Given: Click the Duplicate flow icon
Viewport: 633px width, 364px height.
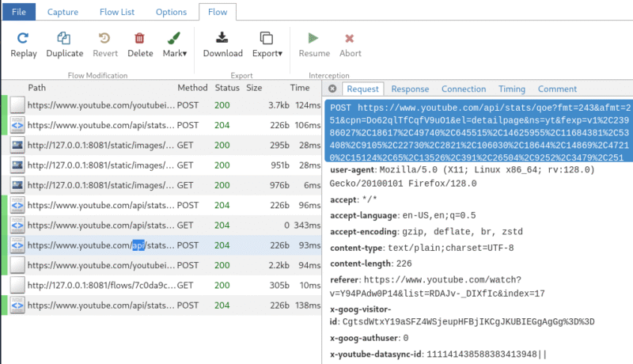Looking at the screenshot, I should point(64,38).
